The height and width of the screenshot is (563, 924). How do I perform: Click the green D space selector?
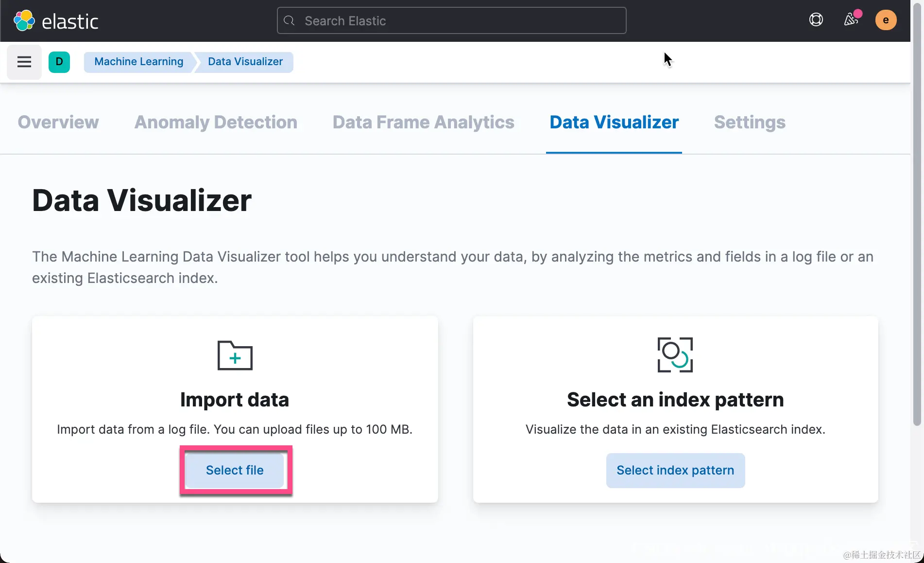pos(59,62)
